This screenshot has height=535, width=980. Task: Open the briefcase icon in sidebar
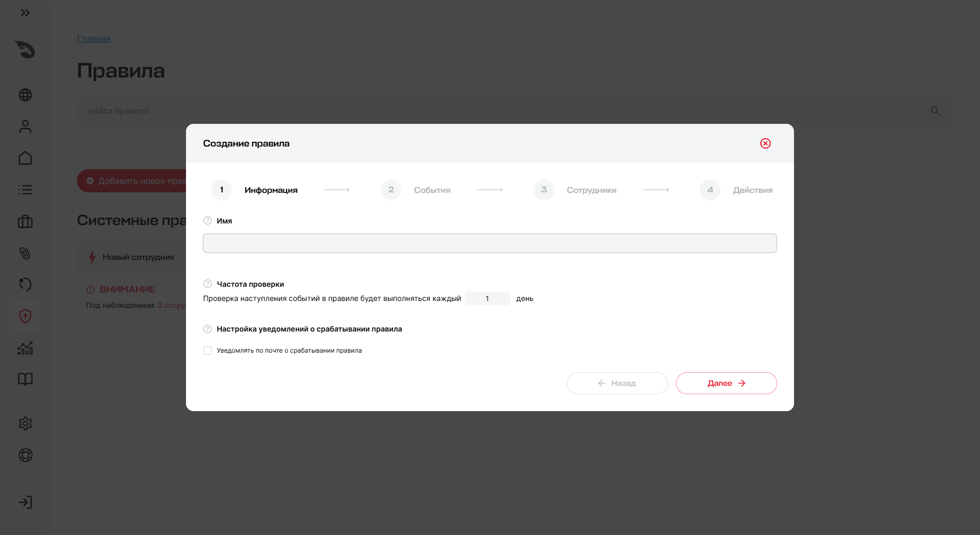[25, 221]
